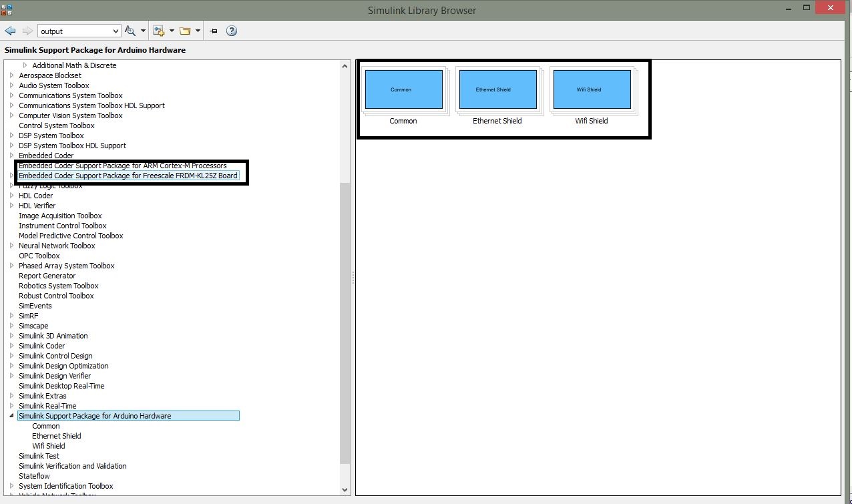Go back with the blue left arrow
The height and width of the screenshot is (504, 852).
coord(10,31)
